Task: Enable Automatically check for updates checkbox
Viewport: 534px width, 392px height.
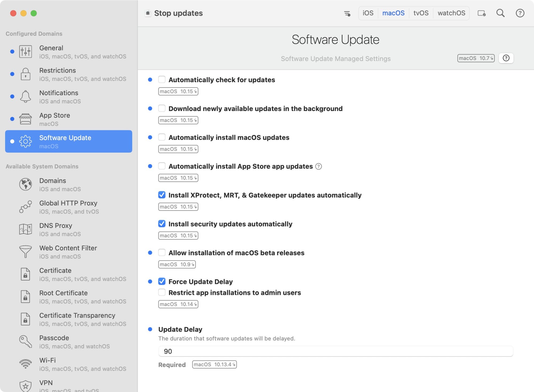Action: pos(162,80)
